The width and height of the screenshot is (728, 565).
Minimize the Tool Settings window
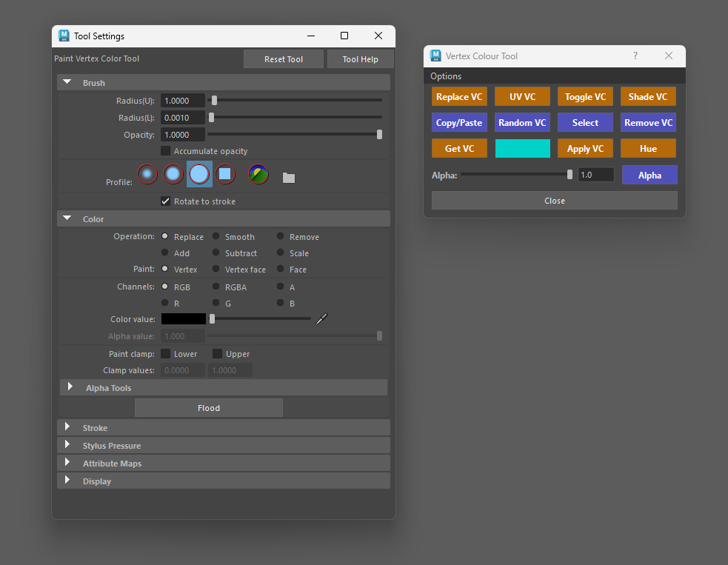point(311,36)
